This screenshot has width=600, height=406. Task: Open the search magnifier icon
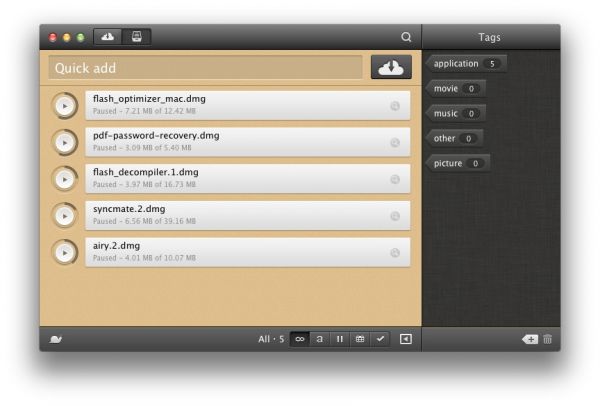tap(406, 37)
